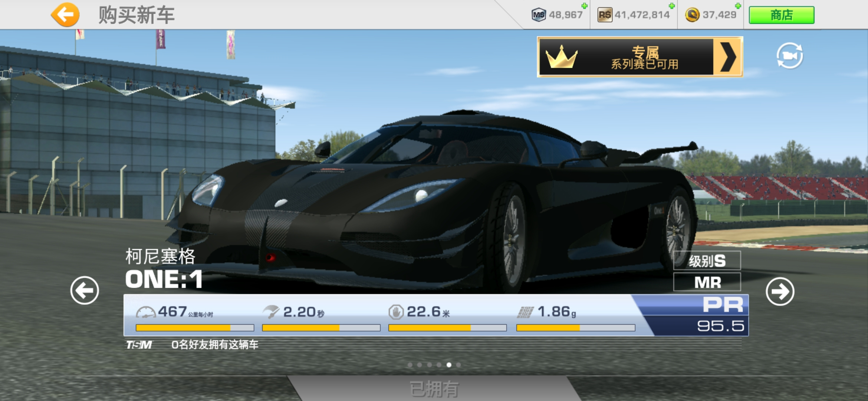868x401 pixels.
Task: Add more gold via green plus
Action: (x=738, y=6)
